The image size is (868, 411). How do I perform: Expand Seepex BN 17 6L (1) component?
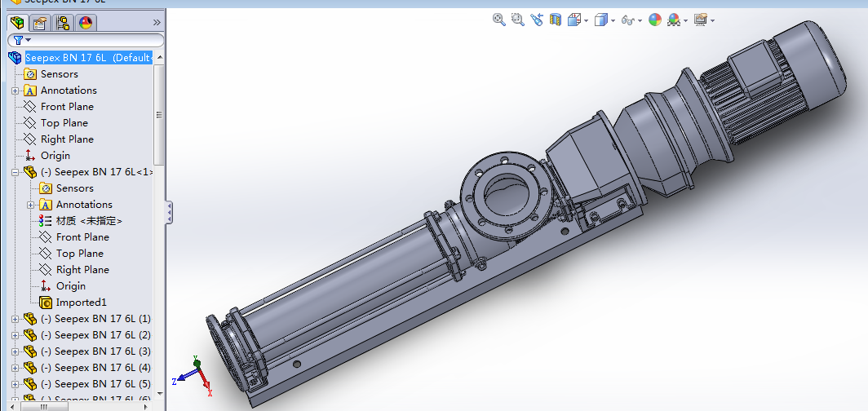pyautogui.click(x=15, y=319)
